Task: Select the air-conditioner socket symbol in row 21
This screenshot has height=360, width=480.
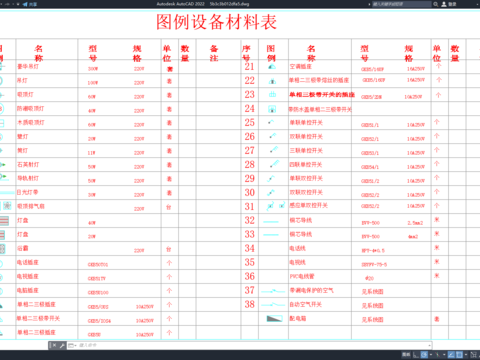Action: (272, 67)
